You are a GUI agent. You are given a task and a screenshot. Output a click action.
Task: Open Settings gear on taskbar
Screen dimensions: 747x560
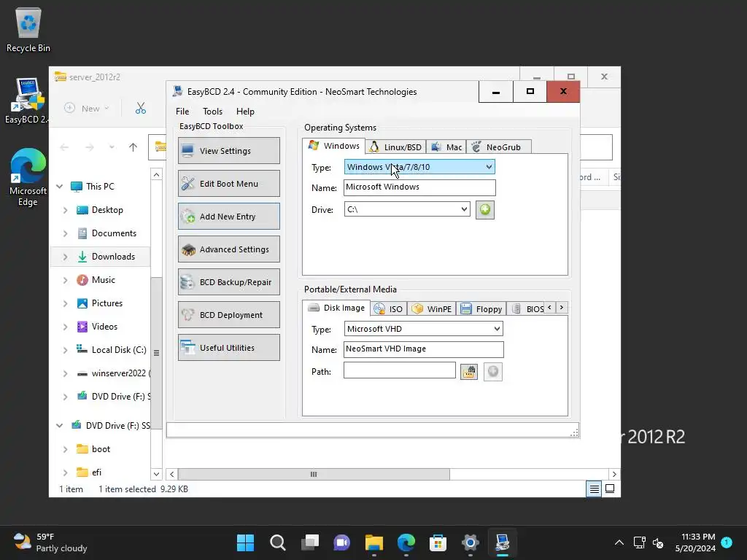click(471, 542)
